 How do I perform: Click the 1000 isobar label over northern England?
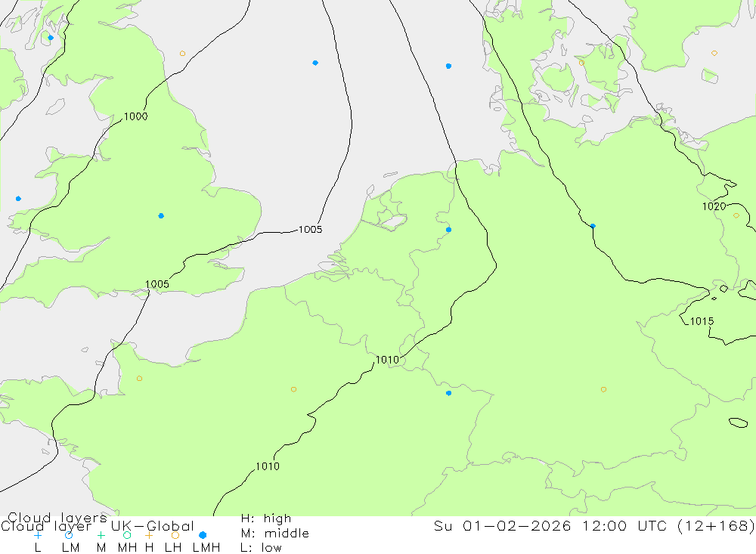pyautogui.click(x=135, y=116)
